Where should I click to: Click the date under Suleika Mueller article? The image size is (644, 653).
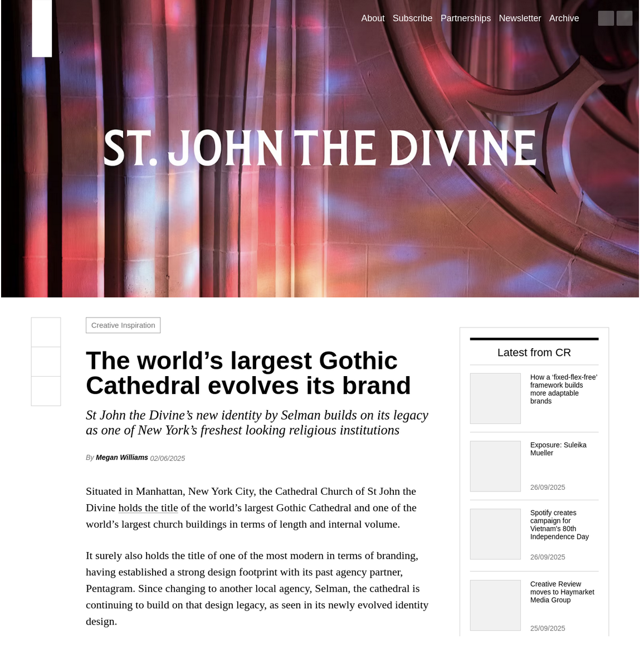pos(548,488)
